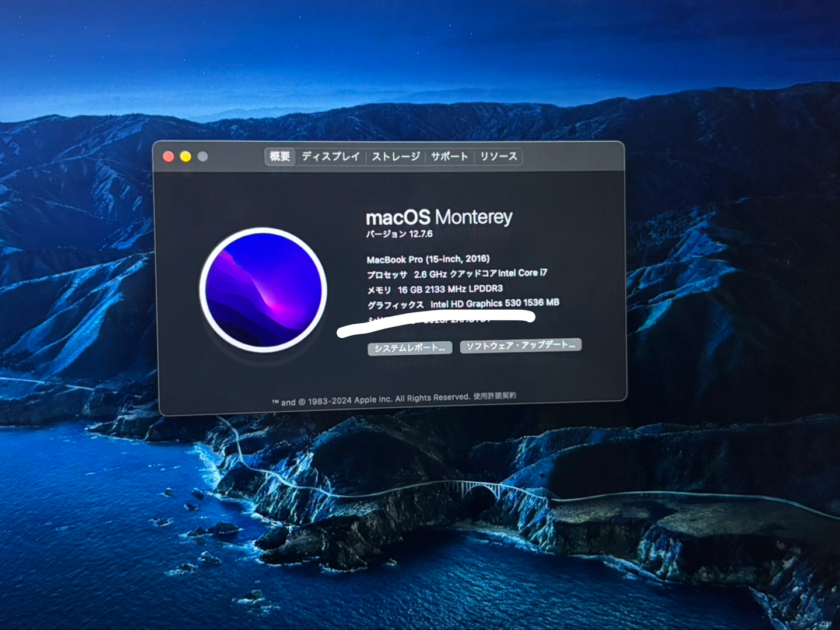Image resolution: width=840 pixels, height=630 pixels.
Task: Go to the サポート tab
Action: point(449,156)
